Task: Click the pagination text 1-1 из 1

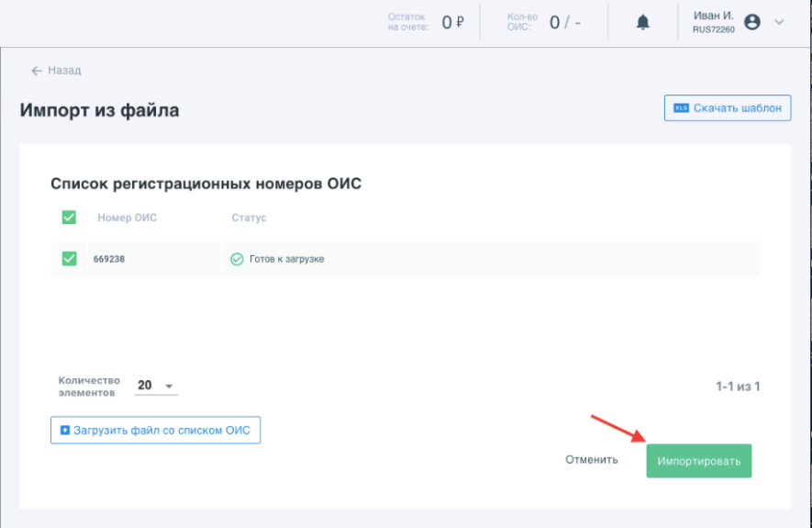Action: pyautogui.click(x=738, y=387)
